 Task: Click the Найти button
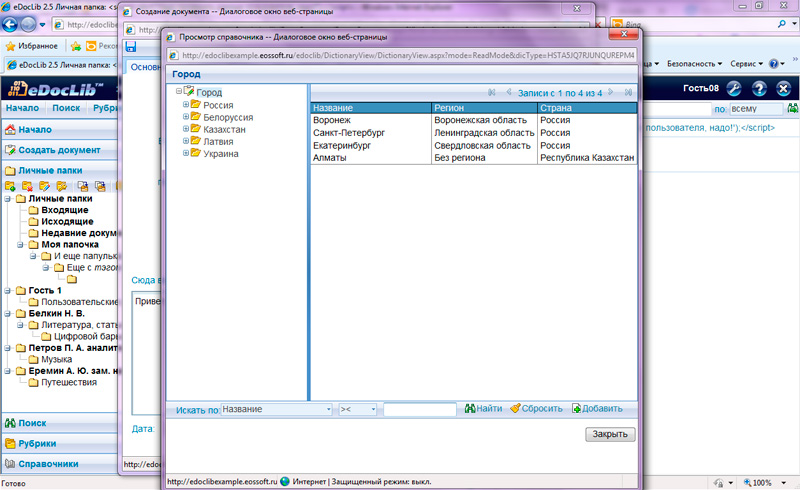[x=483, y=409]
